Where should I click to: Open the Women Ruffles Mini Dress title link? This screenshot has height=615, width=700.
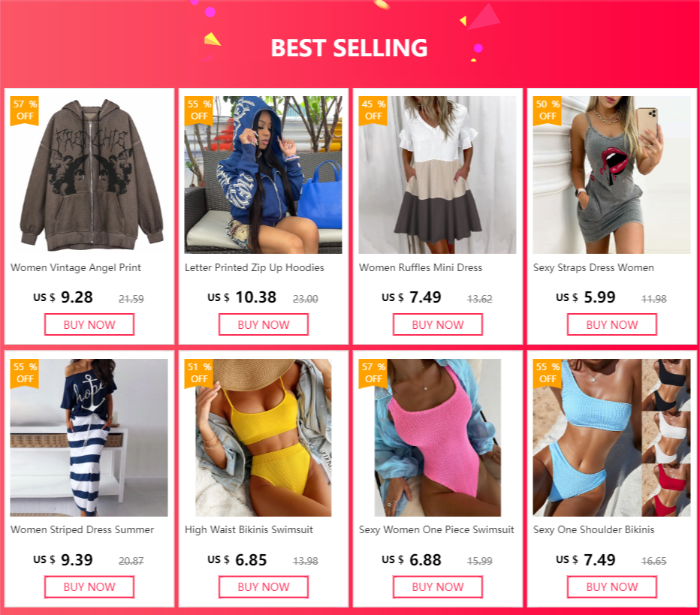pos(421,268)
